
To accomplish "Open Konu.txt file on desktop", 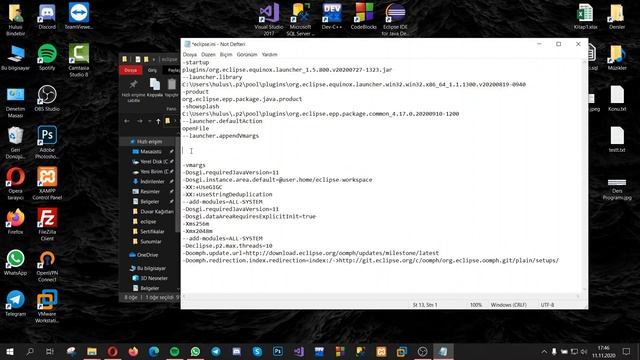I will [x=617, y=98].
